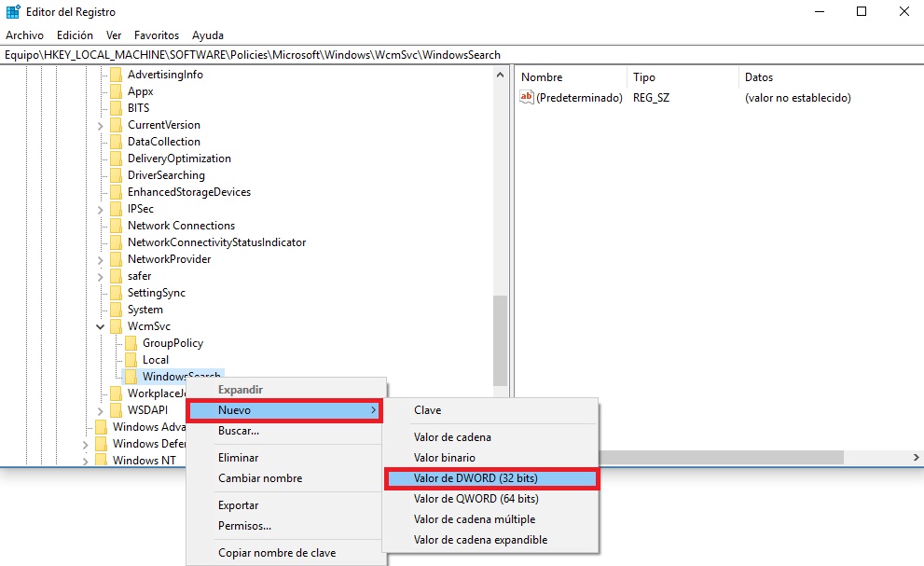924x566 pixels.
Task: Expand the CurrentVersion key
Action: coord(100,126)
